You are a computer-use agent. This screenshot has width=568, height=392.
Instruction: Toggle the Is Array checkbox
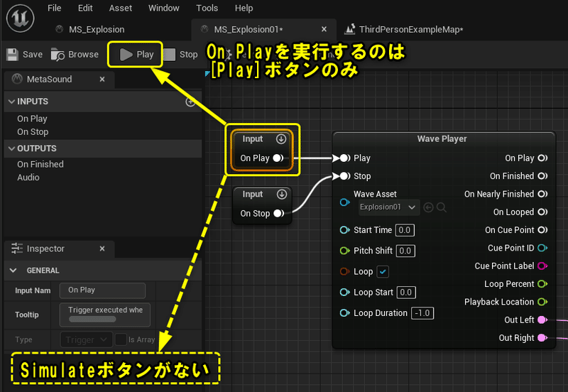pos(120,339)
